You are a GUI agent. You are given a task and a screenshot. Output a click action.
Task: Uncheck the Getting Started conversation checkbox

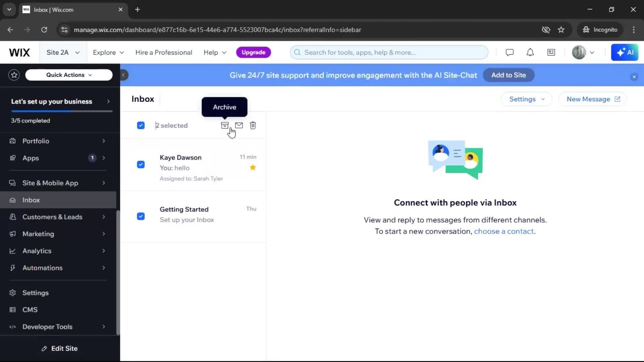pos(141,216)
